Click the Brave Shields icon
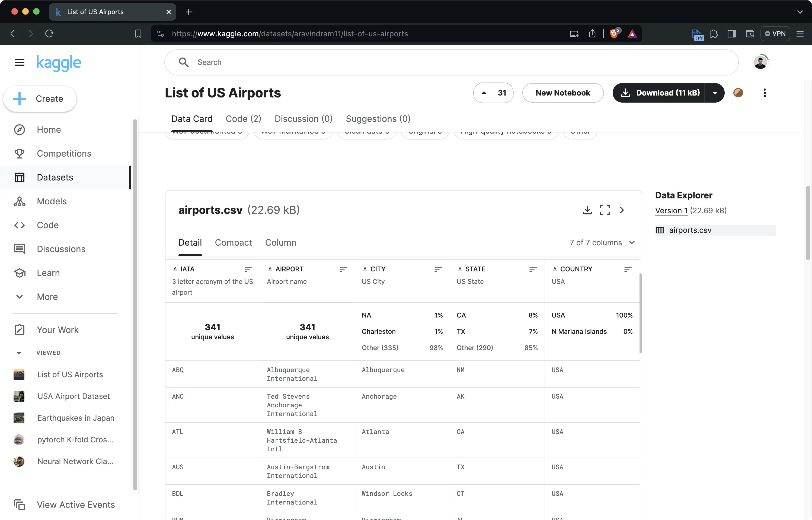The image size is (812, 520). pos(614,34)
